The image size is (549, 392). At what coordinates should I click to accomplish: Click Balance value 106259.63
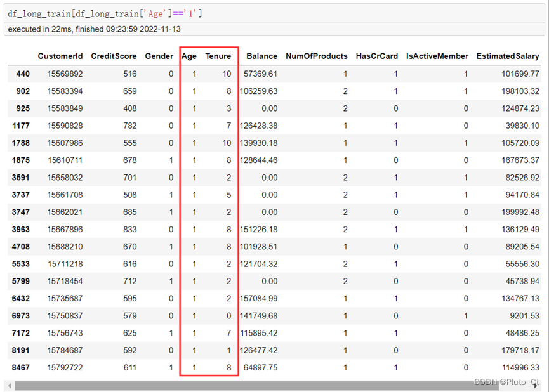259,91
